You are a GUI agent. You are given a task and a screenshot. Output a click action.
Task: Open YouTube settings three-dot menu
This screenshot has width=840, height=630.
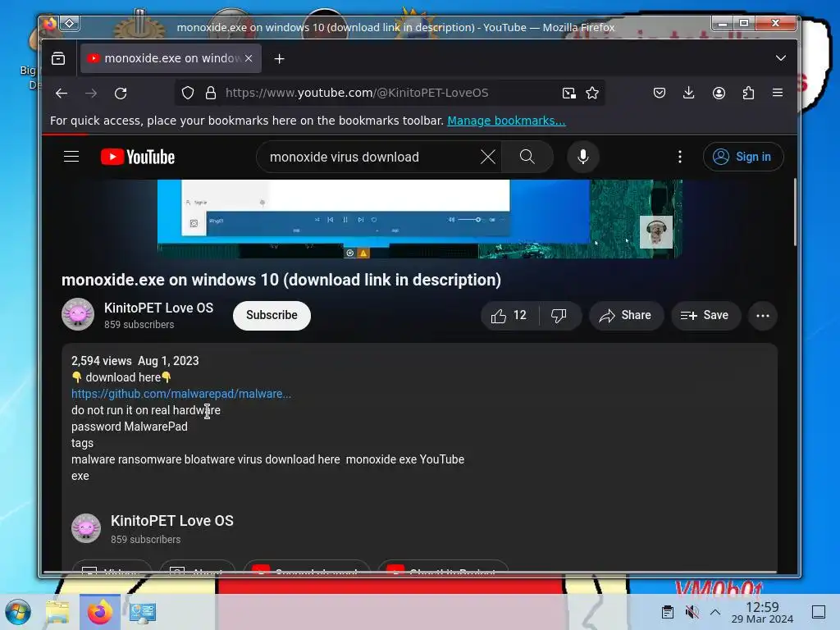tap(680, 157)
